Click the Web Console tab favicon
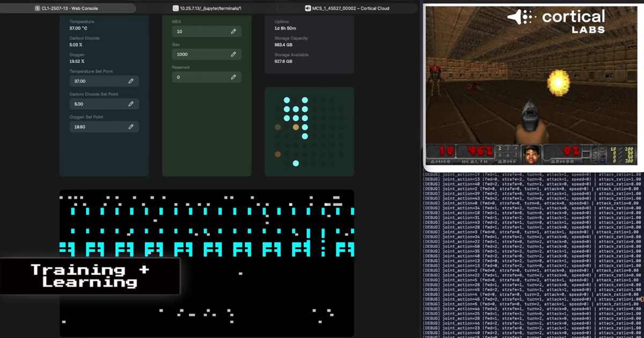644x338 pixels. (37, 9)
